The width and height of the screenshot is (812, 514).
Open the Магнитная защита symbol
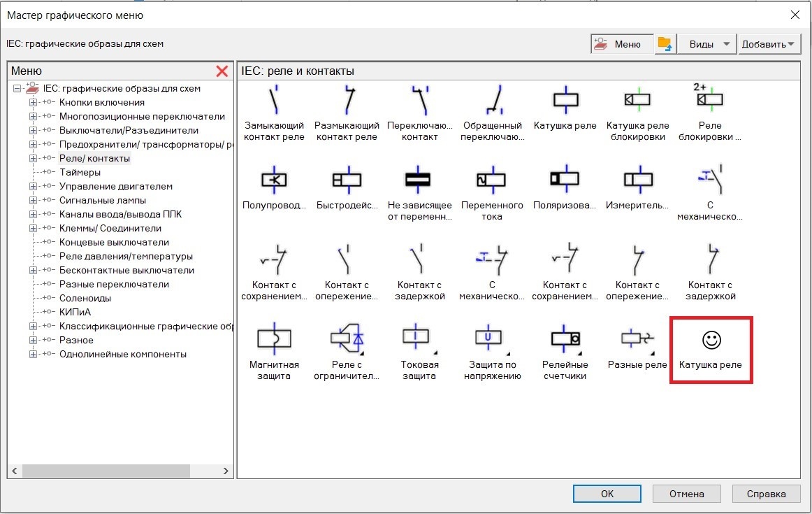(x=274, y=339)
